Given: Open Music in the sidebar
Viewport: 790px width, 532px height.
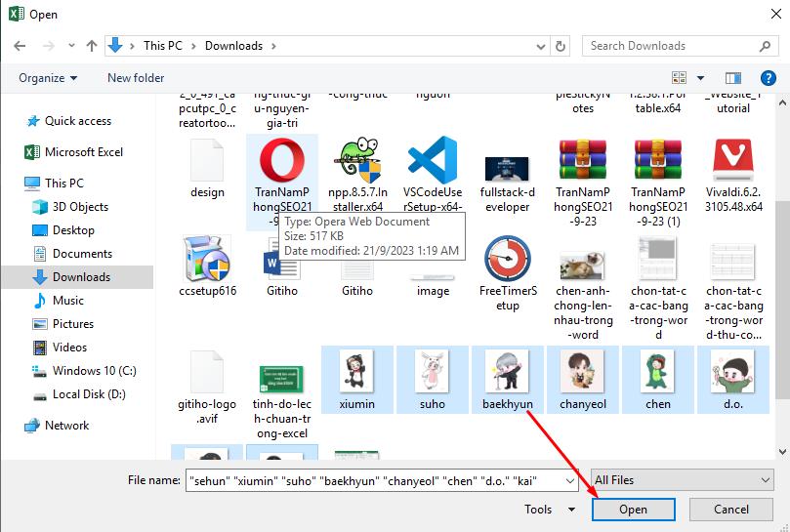Looking at the screenshot, I should coord(59,301).
